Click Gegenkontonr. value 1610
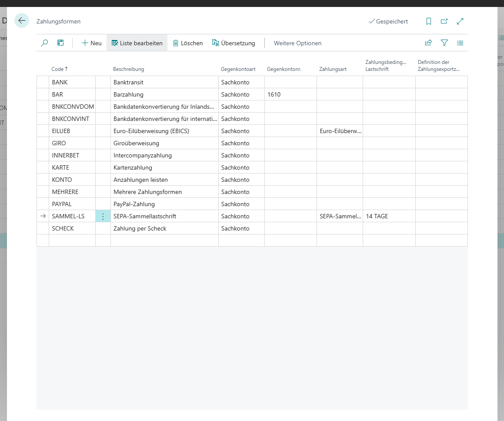This screenshot has height=421, width=504. 290,94
